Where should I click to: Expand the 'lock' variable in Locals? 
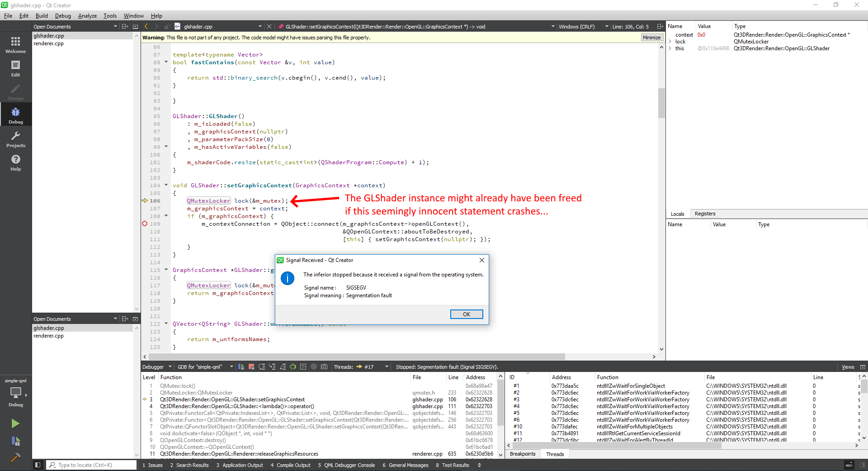(x=670, y=42)
